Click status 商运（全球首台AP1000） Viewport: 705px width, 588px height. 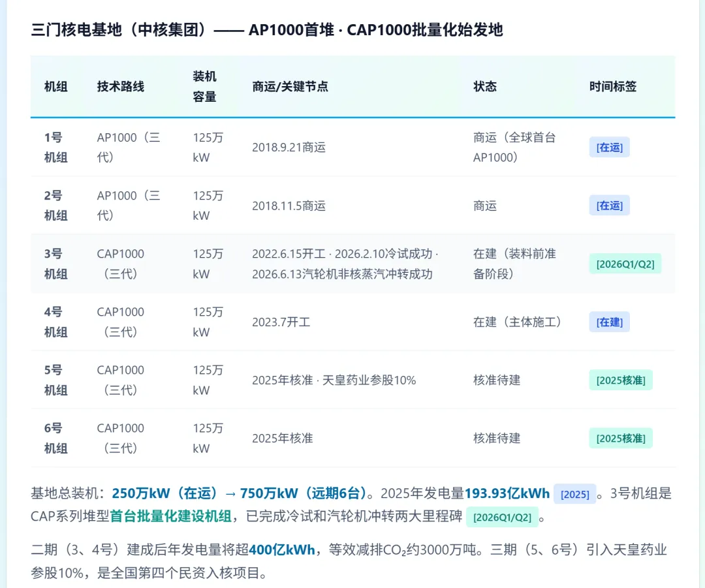tap(514, 147)
